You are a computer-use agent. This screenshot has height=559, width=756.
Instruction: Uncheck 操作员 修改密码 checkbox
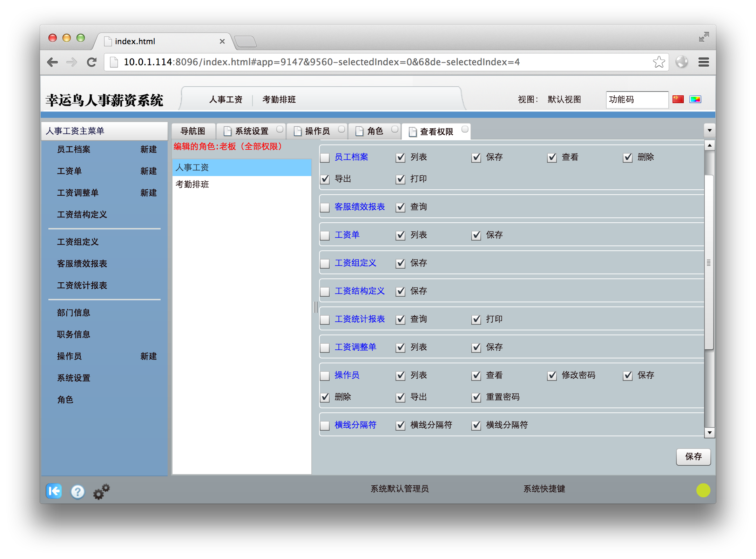552,376
